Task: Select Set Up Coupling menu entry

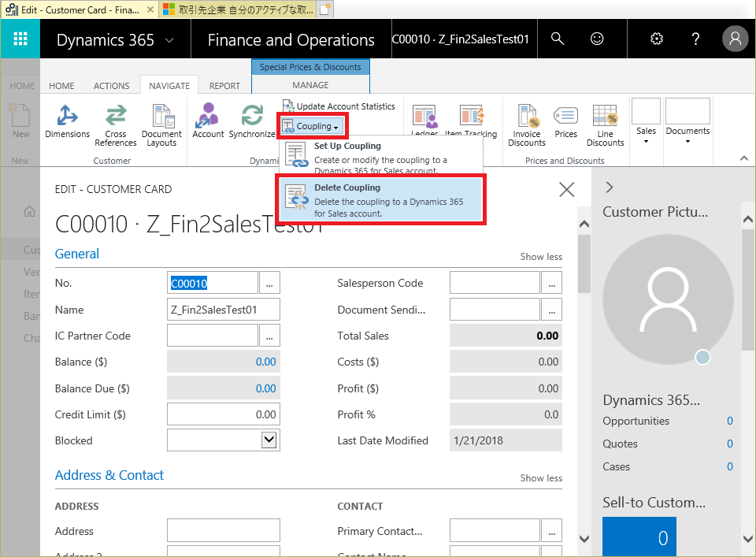Action: (381, 157)
